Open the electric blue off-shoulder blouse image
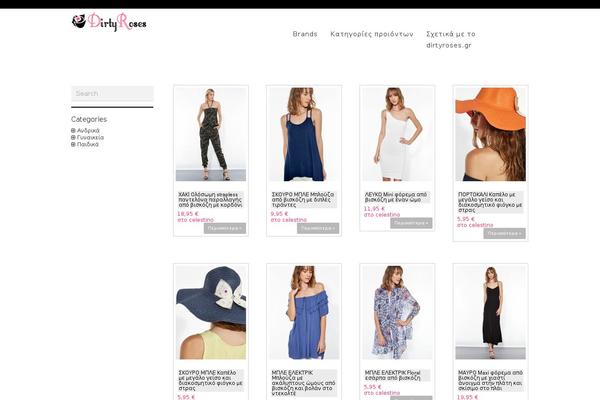 [304, 312]
